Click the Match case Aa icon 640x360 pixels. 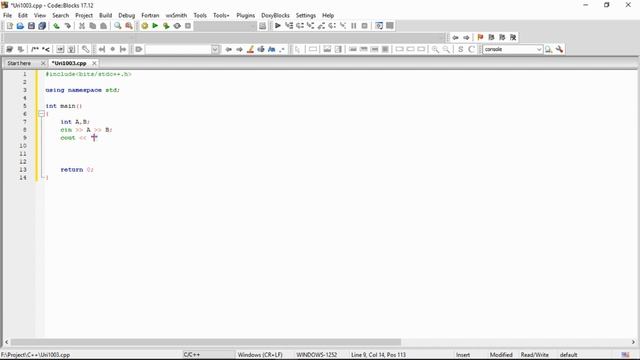(x=271, y=49)
